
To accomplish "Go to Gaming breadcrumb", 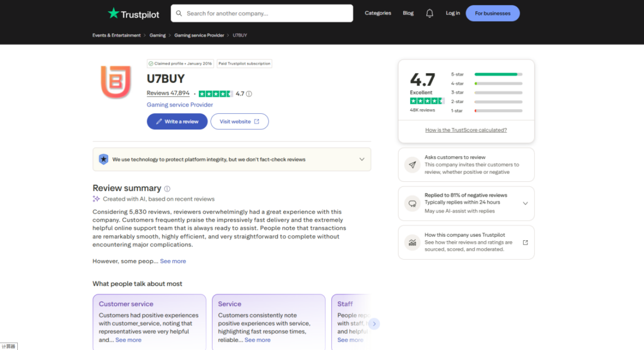I will [158, 35].
